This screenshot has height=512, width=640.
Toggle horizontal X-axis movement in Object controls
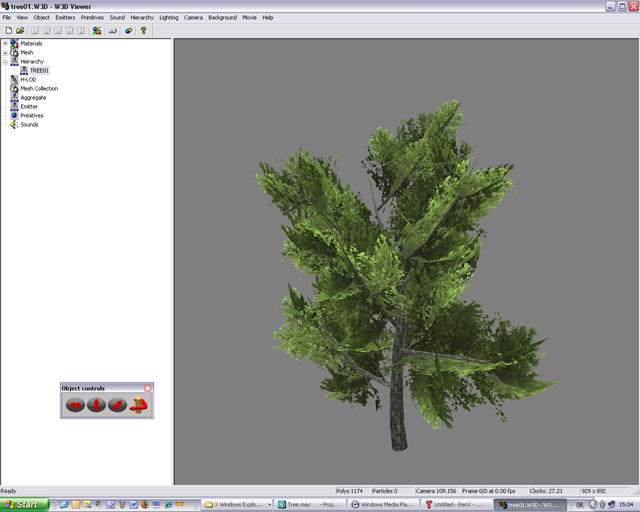click(x=74, y=405)
